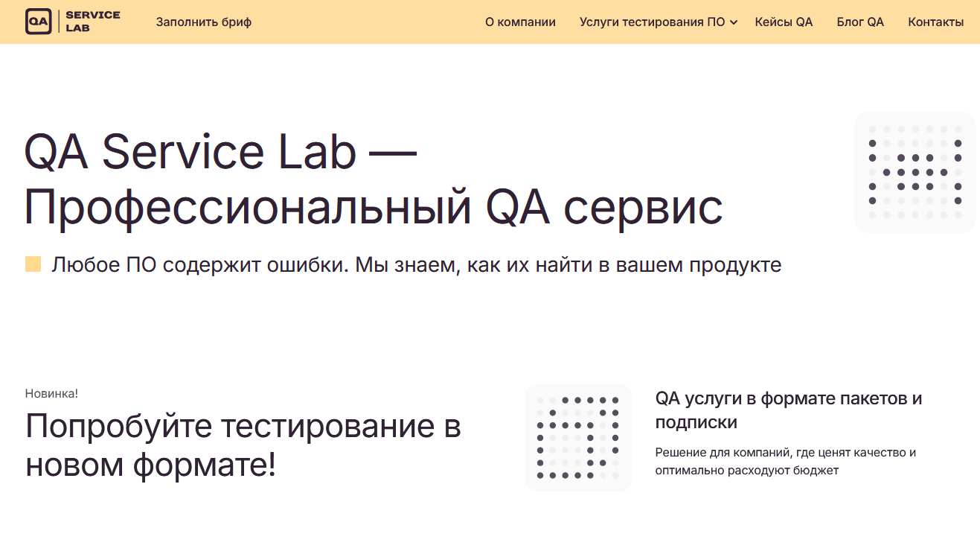The width and height of the screenshot is (980, 557).
Task: Click the Новинка! label
Action: (51, 393)
